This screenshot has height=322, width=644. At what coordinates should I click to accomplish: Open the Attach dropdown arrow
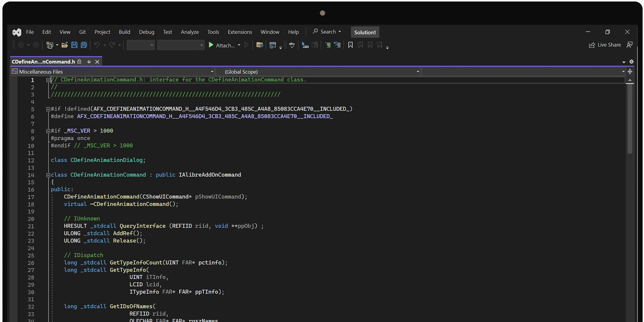[239, 45]
